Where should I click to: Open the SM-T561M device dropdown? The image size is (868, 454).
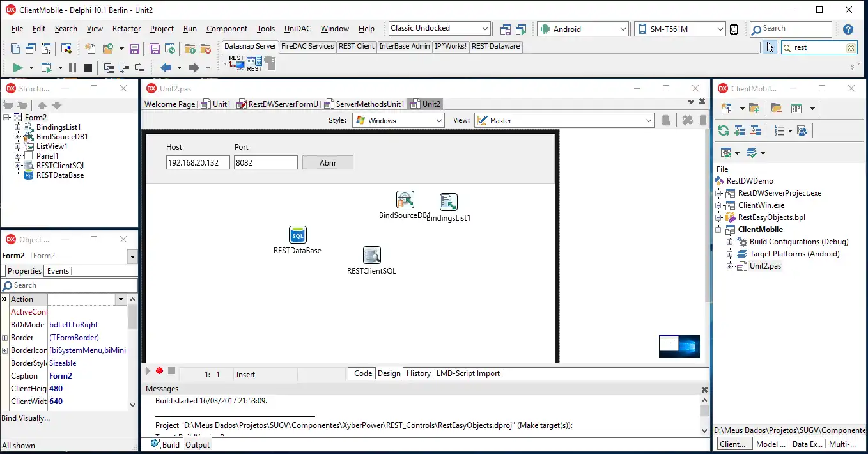(720, 29)
